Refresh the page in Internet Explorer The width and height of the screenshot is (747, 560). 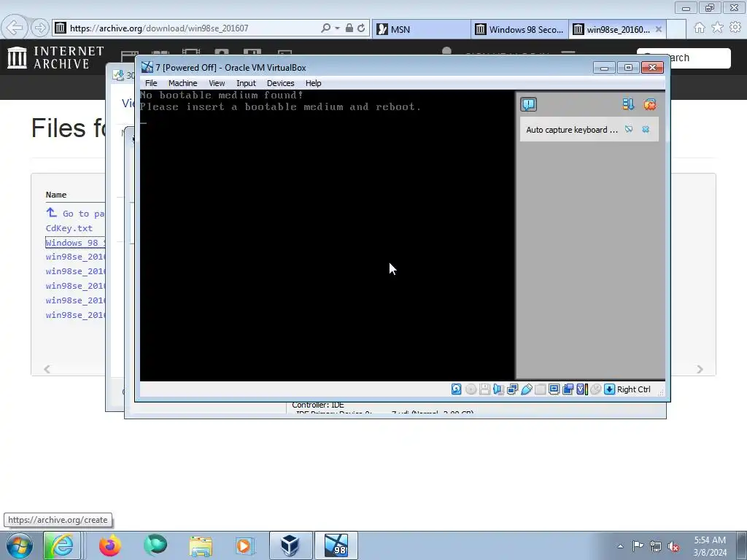361,28
